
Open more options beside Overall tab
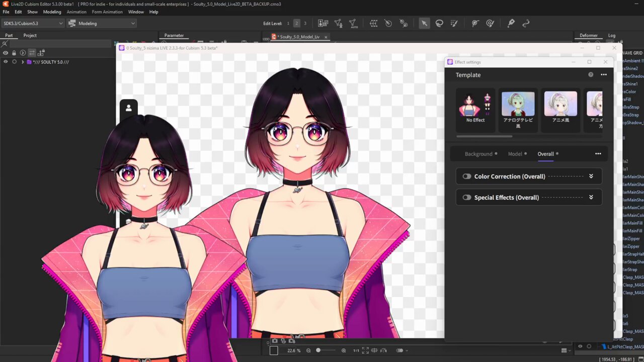click(x=598, y=154)
